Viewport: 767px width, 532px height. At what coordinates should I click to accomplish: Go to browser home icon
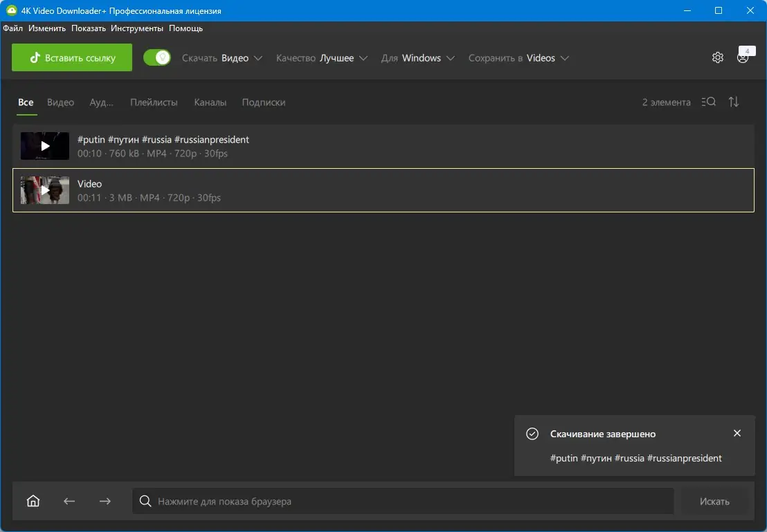click(x=33, y=501)
